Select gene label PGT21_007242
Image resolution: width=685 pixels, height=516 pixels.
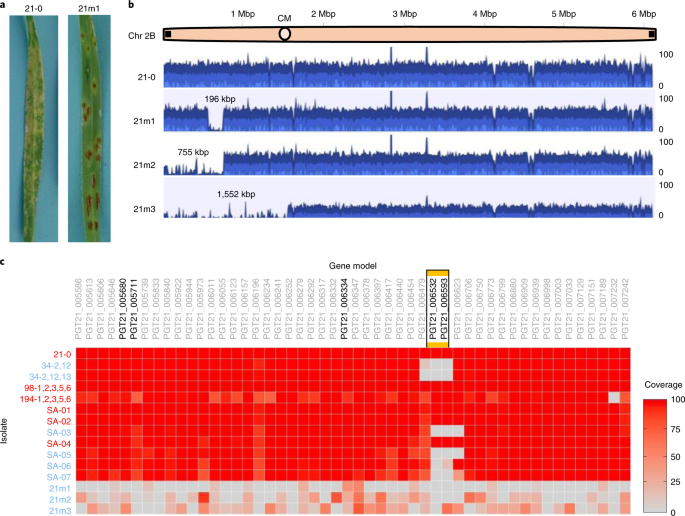(x=625, y=309)
